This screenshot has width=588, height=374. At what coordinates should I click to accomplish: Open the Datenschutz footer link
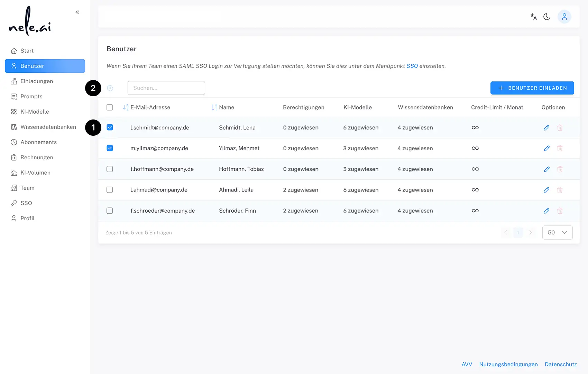tap(561, 364)
